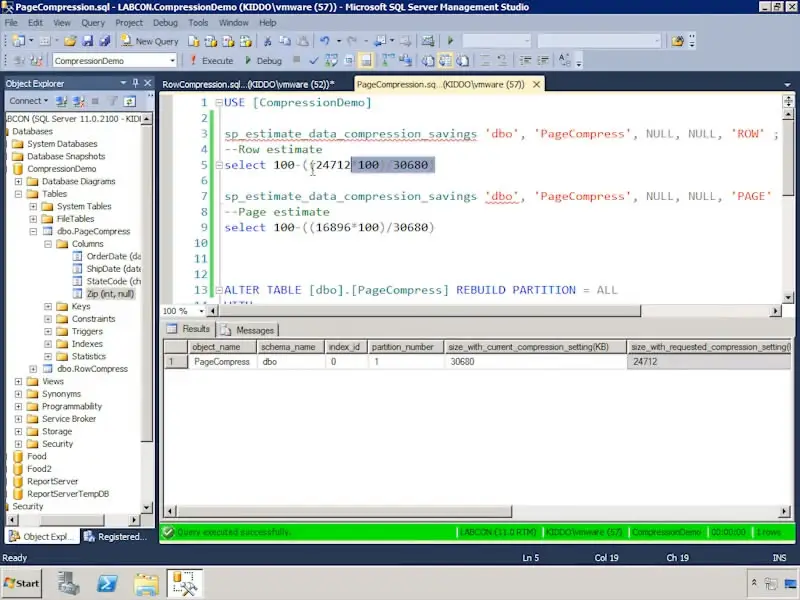The image size is (800, 600).
Task: Click the 30680 cell in the results grid
Action: [535, 362]
